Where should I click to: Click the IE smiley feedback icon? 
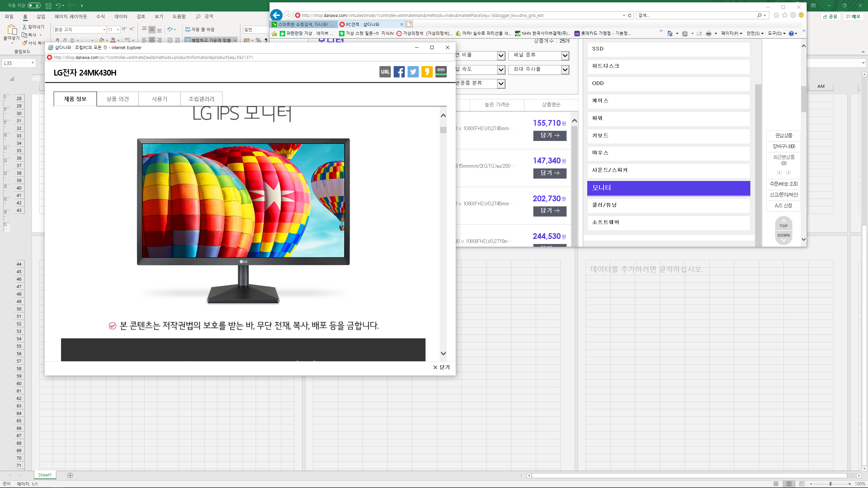(x=801, y=15)
